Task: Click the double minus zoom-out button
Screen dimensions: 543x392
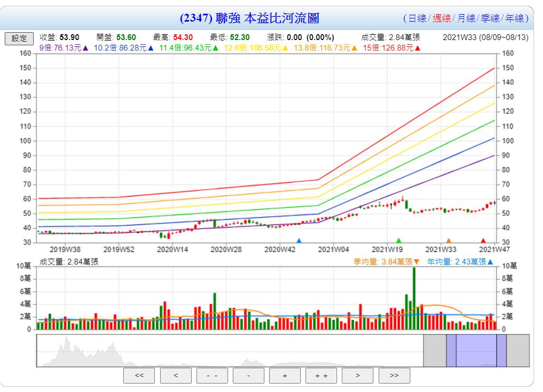Action: tap(212, 376)
